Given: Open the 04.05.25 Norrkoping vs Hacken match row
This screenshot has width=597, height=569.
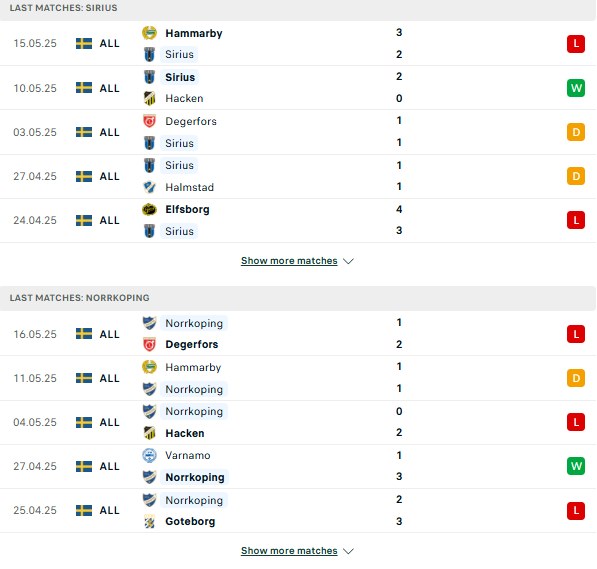Looking at the screenshot, I should (298, 422).
